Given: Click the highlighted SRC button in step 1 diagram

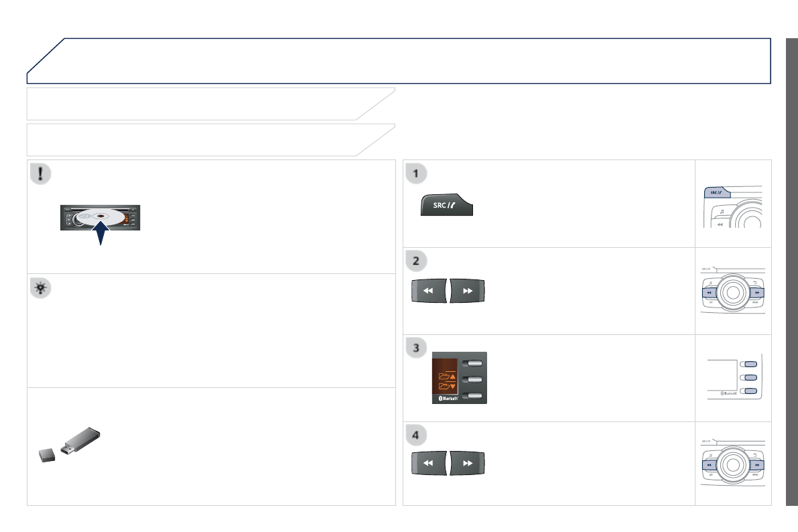Looking at the screenshot, I should 716,192.
